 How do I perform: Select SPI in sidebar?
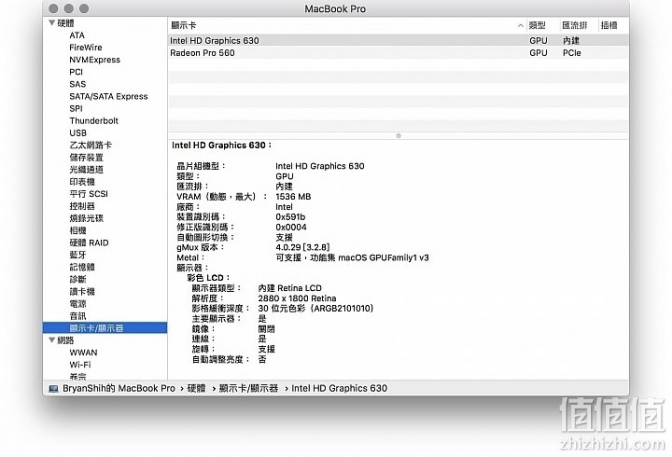[x=76, y=108]
